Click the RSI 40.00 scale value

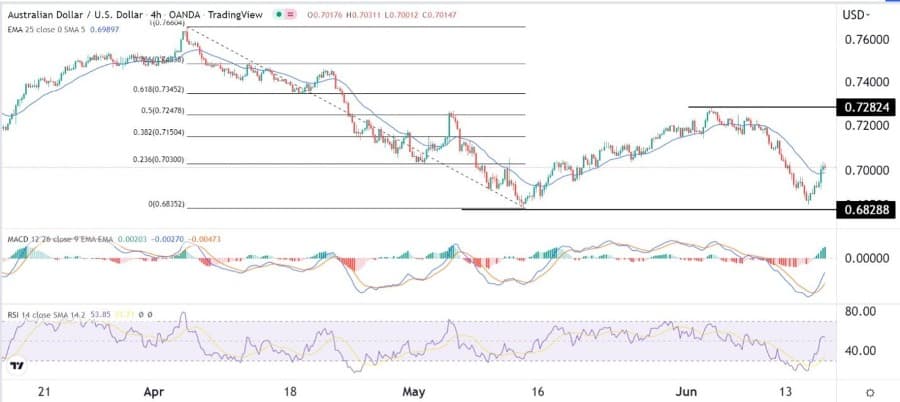click(858, 350)
